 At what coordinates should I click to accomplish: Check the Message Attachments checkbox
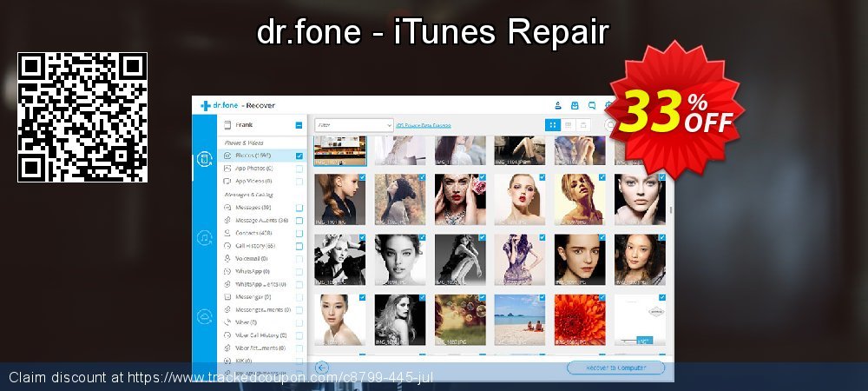(x=299, y=221)
